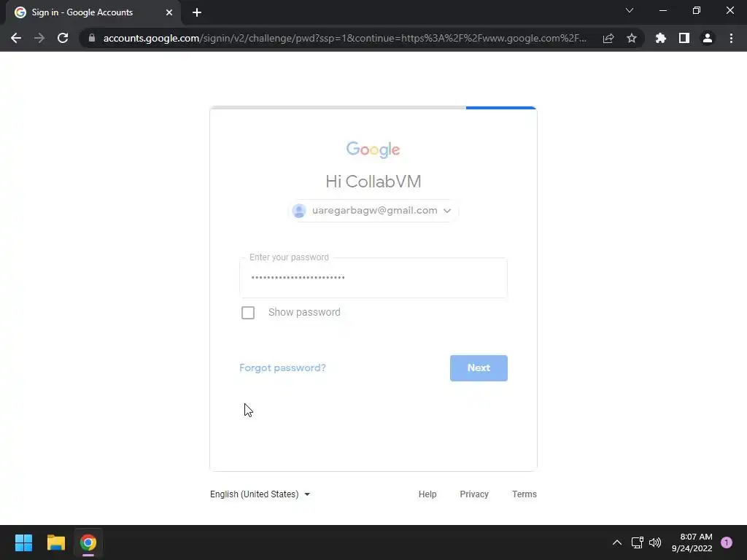Open the network status icon
This screenshot has height=560, width=747.
click(637, 542)
